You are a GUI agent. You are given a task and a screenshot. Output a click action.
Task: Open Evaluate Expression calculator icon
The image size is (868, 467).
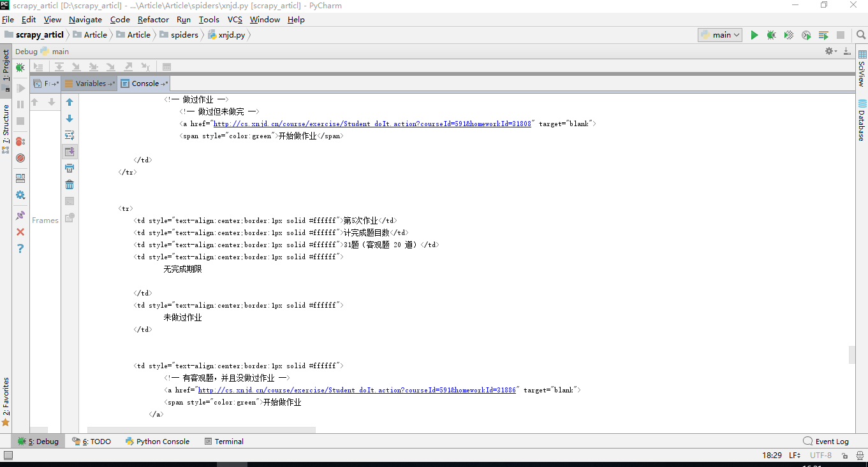pos(166,67)
